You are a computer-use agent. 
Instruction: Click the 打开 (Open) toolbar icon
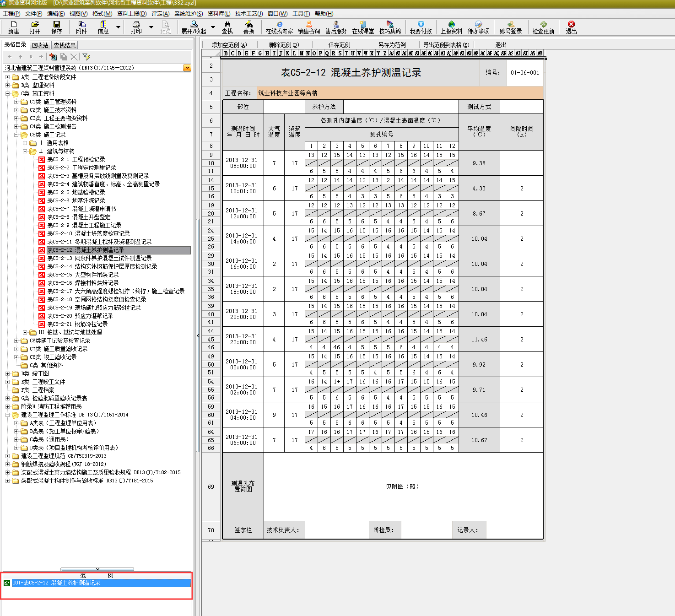[35, 27]
